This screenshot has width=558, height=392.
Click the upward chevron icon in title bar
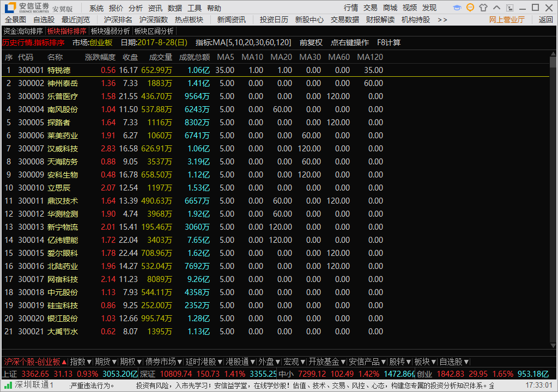496,8
